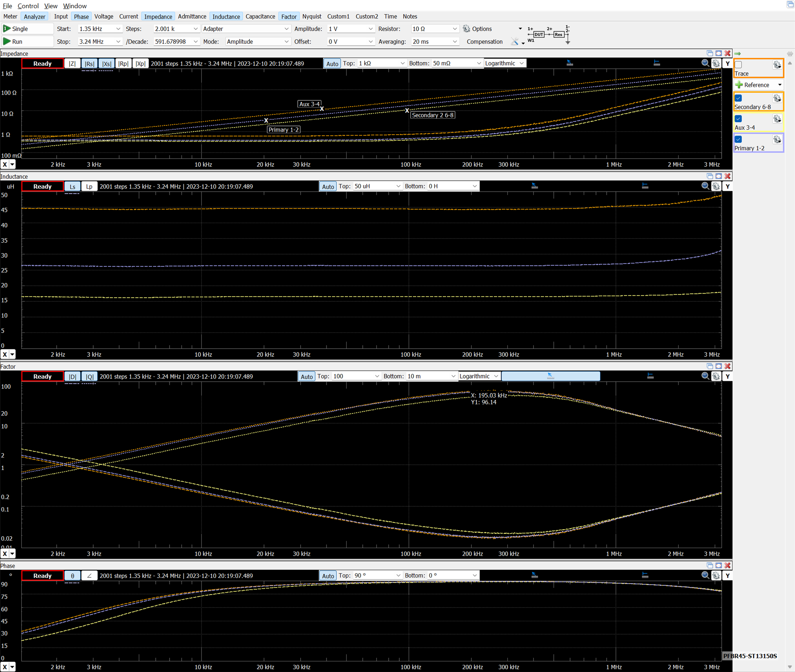The image size is (795, 672).
Task: Click Auto in the Impedance plot toolbar
Action: (332, 63)
